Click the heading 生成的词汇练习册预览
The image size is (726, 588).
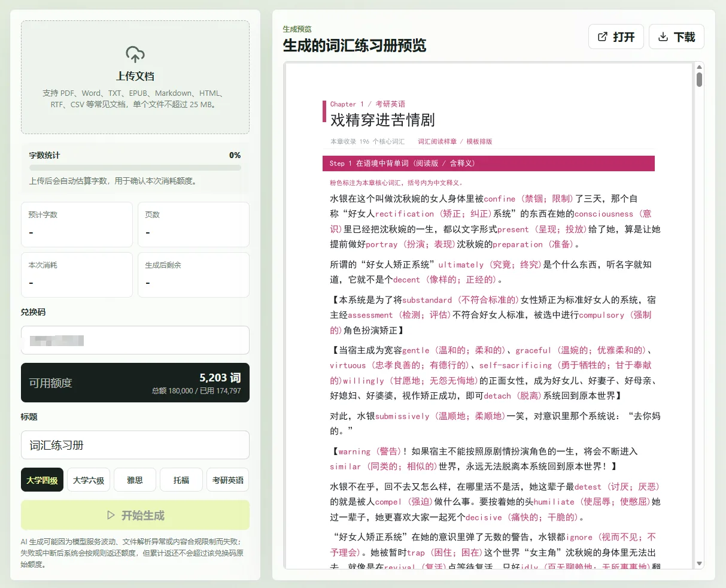tap(354, 46)
